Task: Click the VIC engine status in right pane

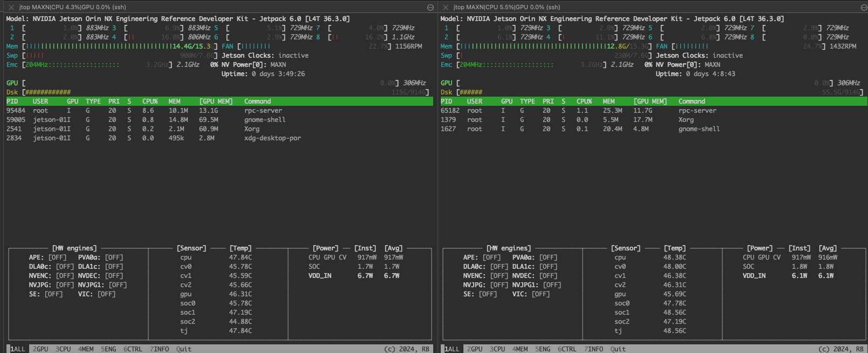Action: tap(531, 294)
